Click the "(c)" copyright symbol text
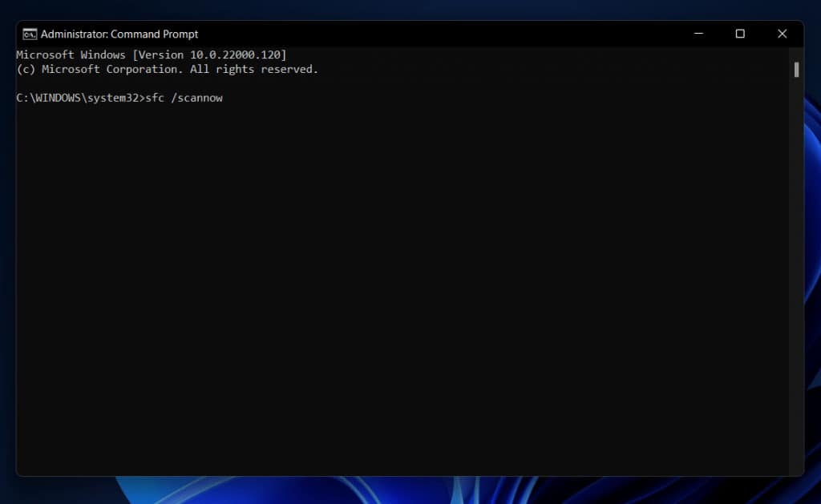Image resolution: width=821 pixels, height=504 pixels. pos(26,69)
